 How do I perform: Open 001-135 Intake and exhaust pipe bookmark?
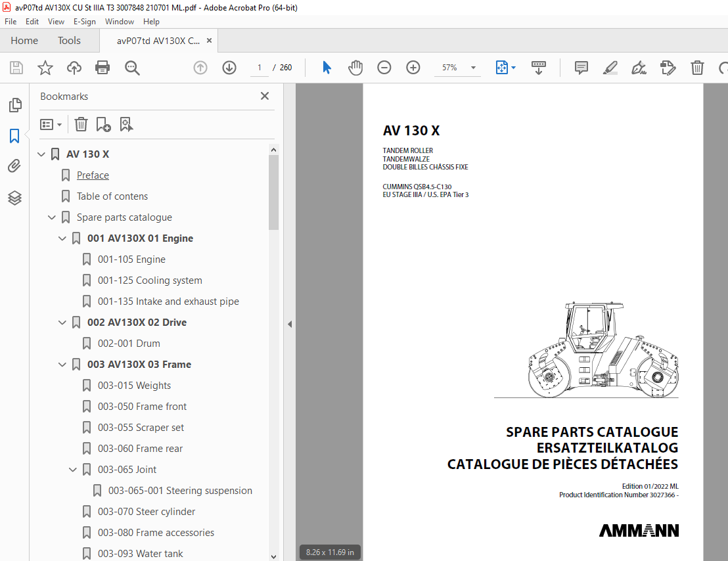click(168, 301)
